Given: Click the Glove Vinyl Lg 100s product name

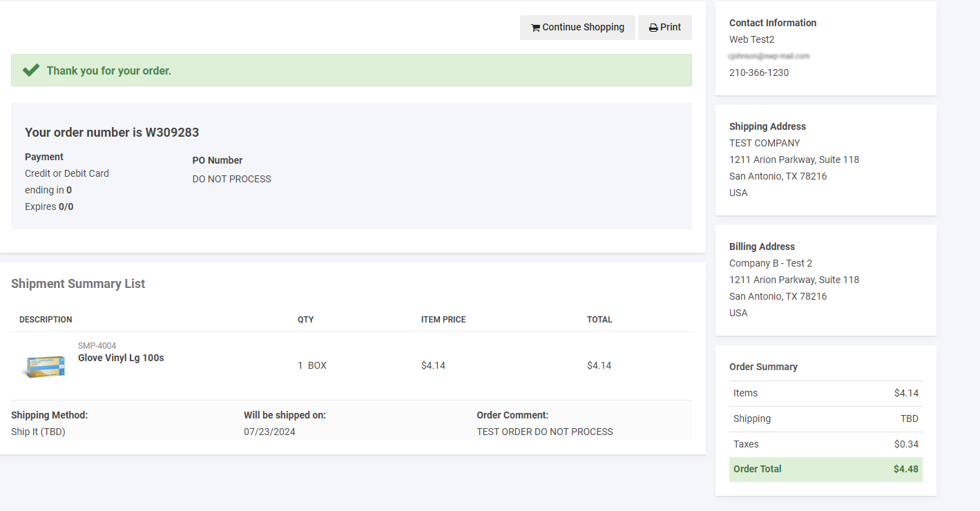Looking at the screenshot, I should (x=121, y=358).
